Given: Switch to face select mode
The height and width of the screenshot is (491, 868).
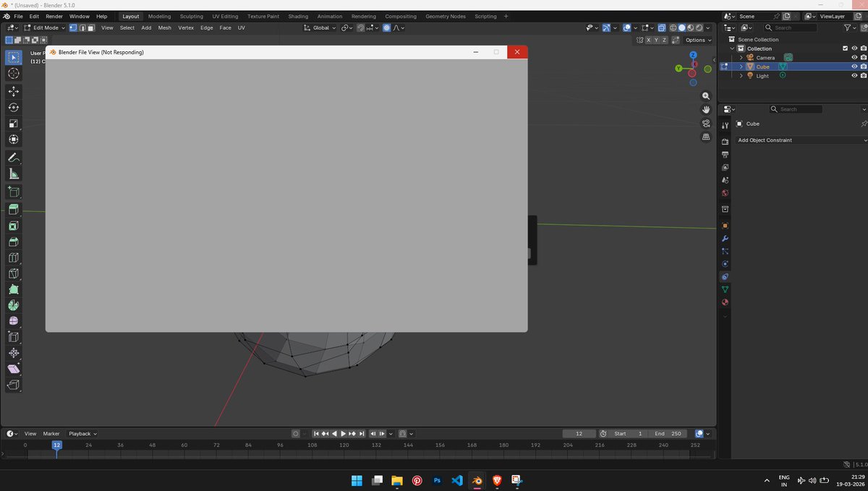Looking at the screenshot, I should point(90,27).
